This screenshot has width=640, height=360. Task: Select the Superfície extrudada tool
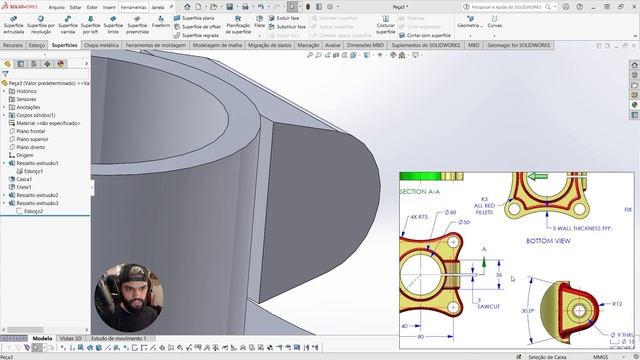[13, 25]
